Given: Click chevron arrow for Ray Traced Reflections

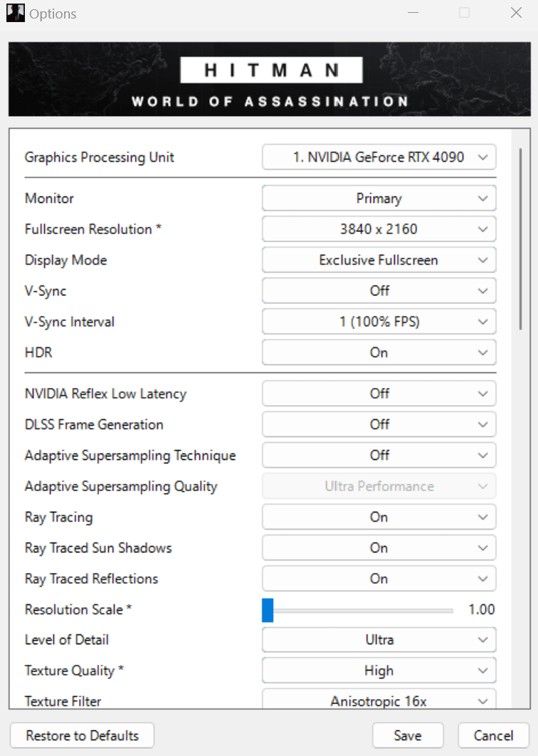Looking at the screenshot, I should [482, 579].
